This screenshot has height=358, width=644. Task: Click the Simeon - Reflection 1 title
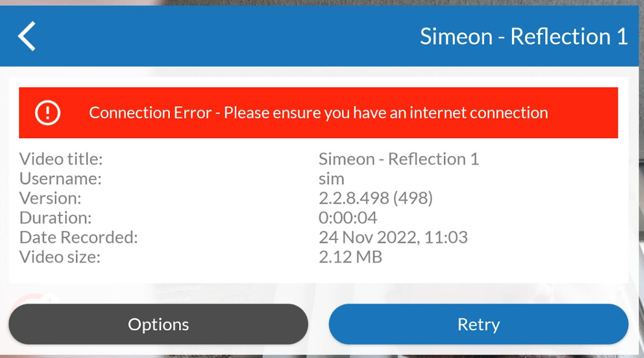point(523,36)
